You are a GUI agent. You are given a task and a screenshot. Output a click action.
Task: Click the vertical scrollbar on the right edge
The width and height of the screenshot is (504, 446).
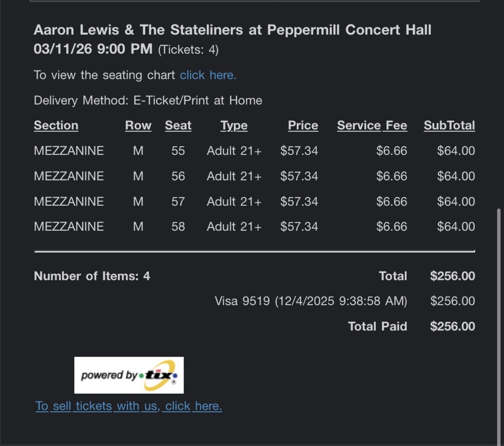coord(499,325)
